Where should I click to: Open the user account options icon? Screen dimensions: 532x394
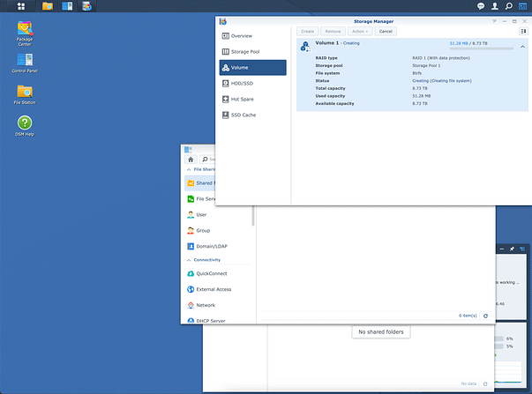(x=493, y=6)
